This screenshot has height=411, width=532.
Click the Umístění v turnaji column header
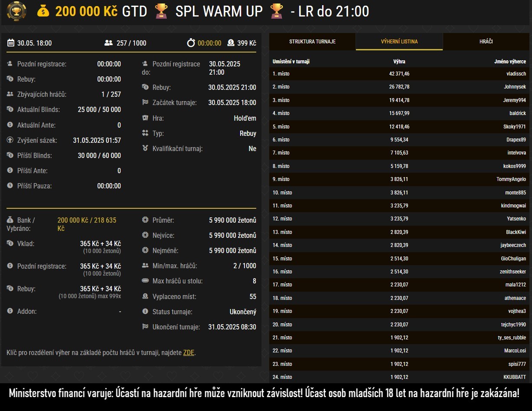(291, 62)
